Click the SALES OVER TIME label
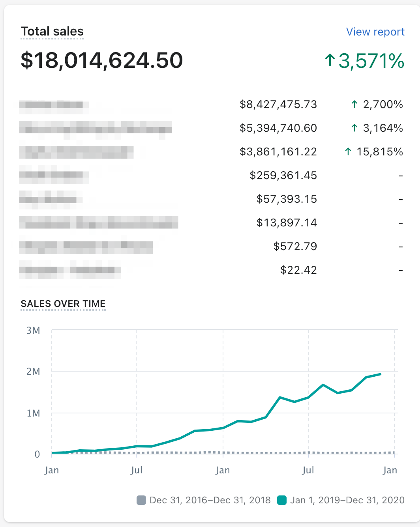The width and height of the screenshot is (420, 527). pos(63,304)
